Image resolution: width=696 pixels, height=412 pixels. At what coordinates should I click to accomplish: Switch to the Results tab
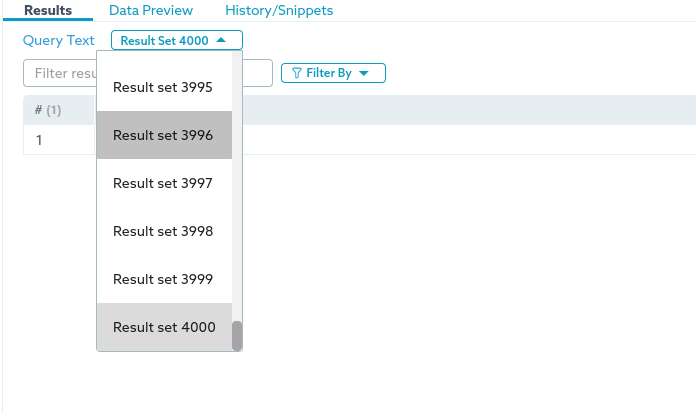pyautogui.click(x=47, y=10)
